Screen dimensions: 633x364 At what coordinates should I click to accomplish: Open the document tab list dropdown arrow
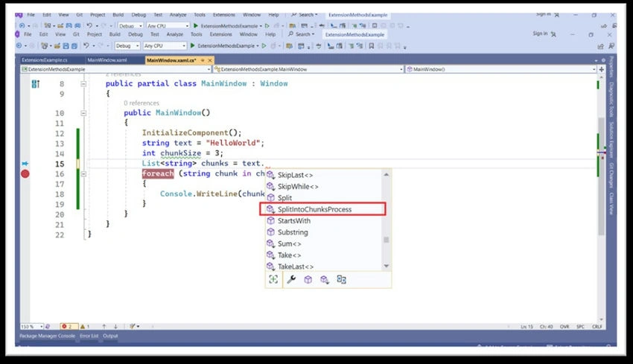point(597,60)
